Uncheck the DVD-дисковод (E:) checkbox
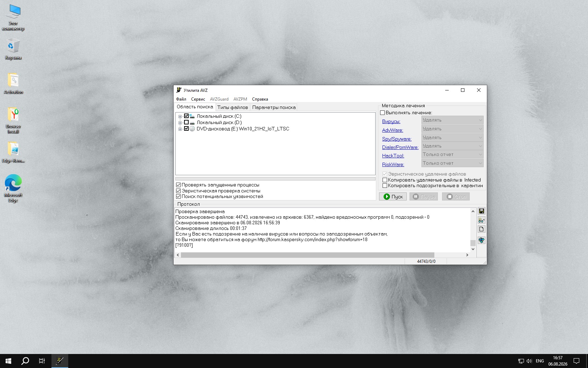588x368 pixels. (x=186, y=129)
